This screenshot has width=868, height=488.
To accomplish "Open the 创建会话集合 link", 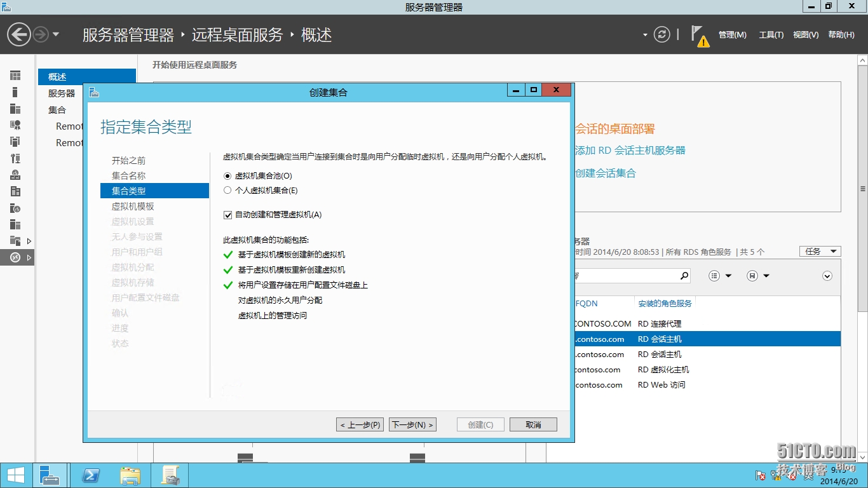I will pyautogui.click(x=606, y=173).
